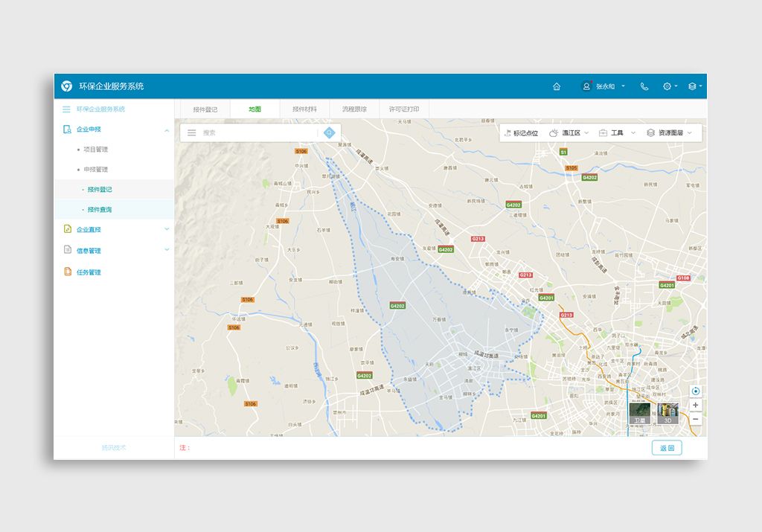The image size is (762, 532).
Task: Click the 企业直报 edit document icon
Action: 68,229
